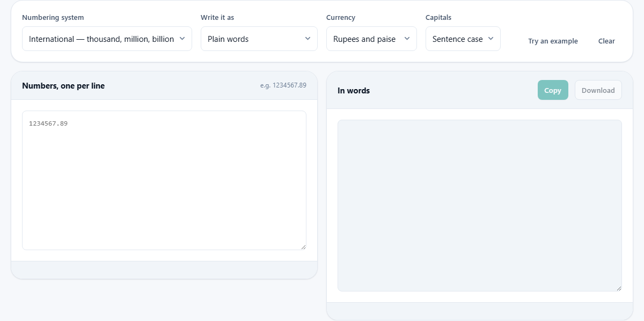This screenshot has width=644, height=321.
Task: Click the 'Numbers, one per line' heading
Action: pos(63,86)
